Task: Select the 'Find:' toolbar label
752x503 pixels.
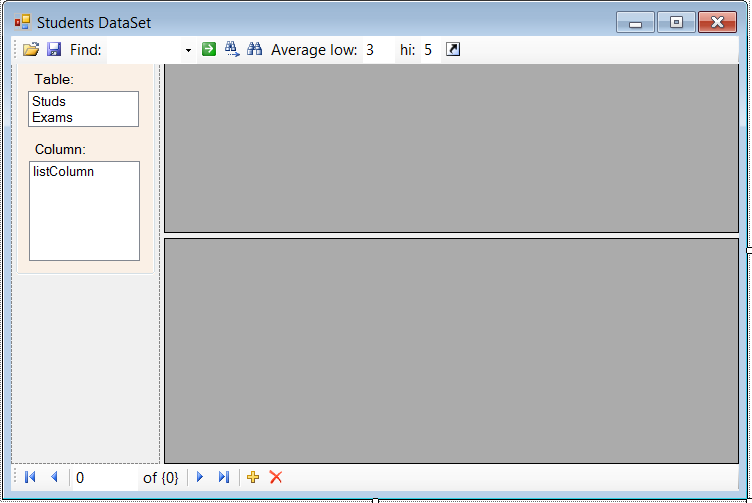Action: point(85,50)
